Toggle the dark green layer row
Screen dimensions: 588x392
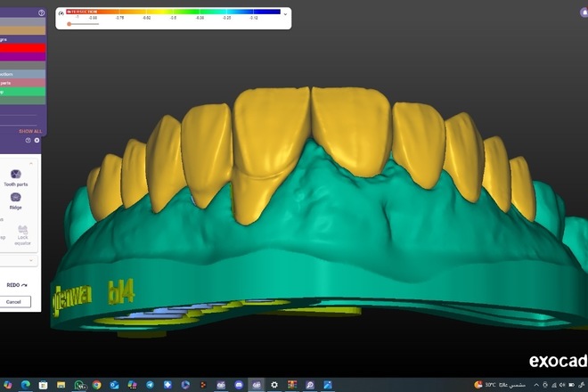click(x=23, y=100)
